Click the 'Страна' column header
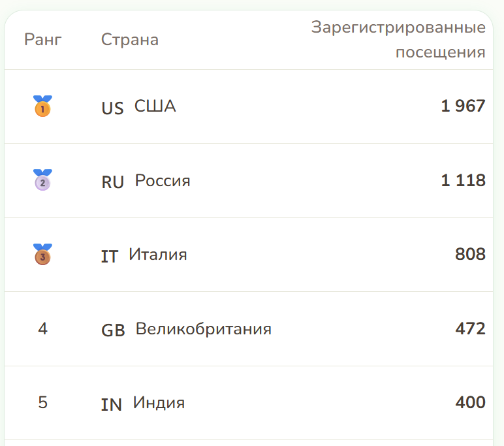Image resolution: width=504 pixels, height=446 pixels. pyautogui.click(x=130, y=40)
